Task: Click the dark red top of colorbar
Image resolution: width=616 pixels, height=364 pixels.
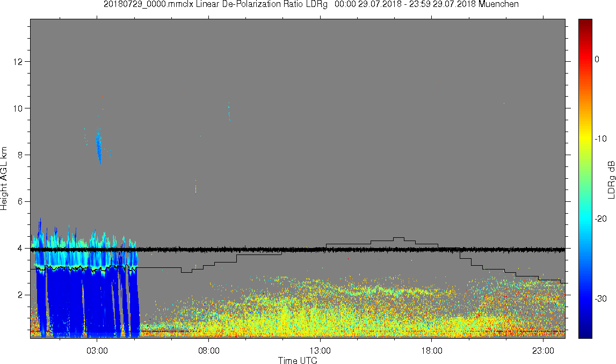Action: pyautogui.click(x=585, y=23)
